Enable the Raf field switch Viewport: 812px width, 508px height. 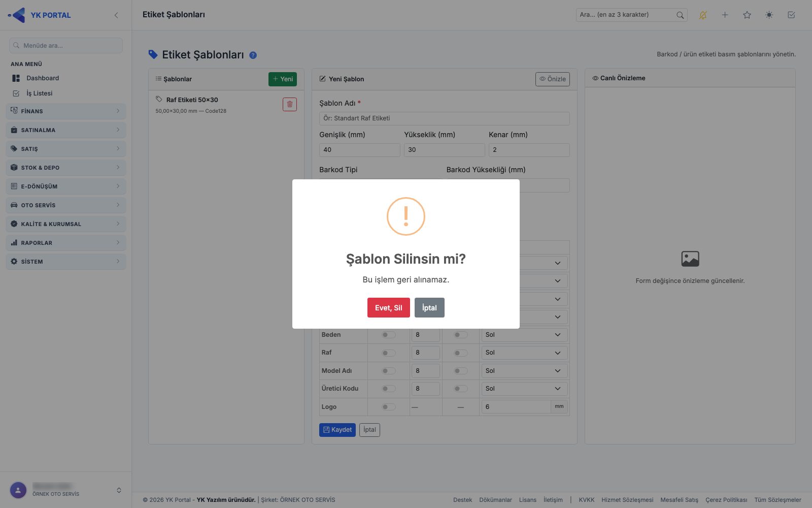tap(389, 353)
